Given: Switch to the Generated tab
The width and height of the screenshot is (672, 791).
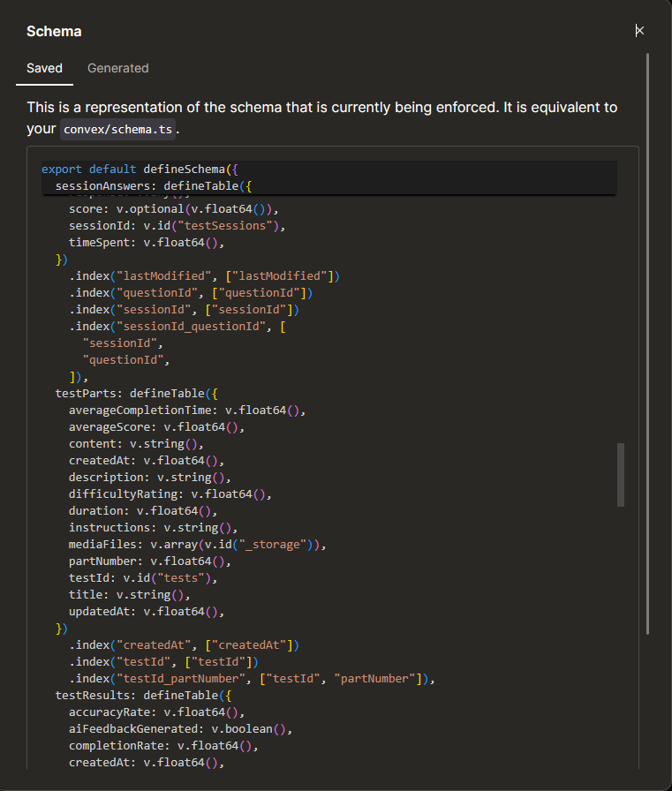Looking at the screenshot, I should tap(117, 68).
